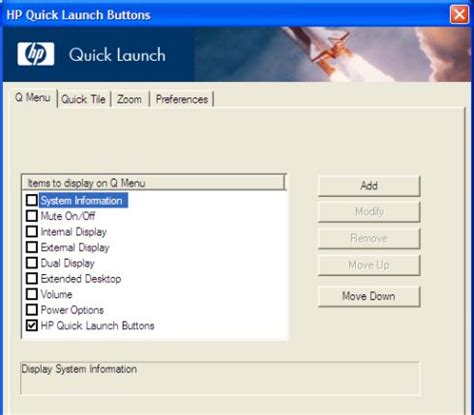
Task: Enable the System Information checkbox
Action: 32,200
